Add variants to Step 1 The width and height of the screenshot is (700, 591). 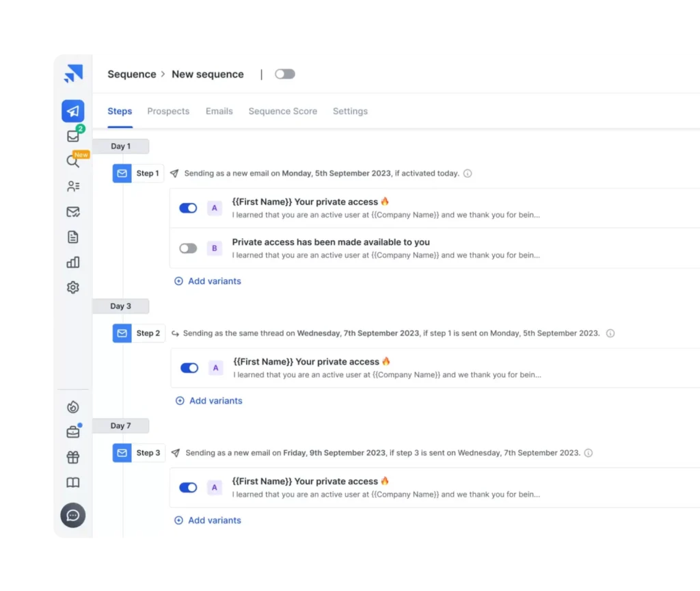[208, 281]
